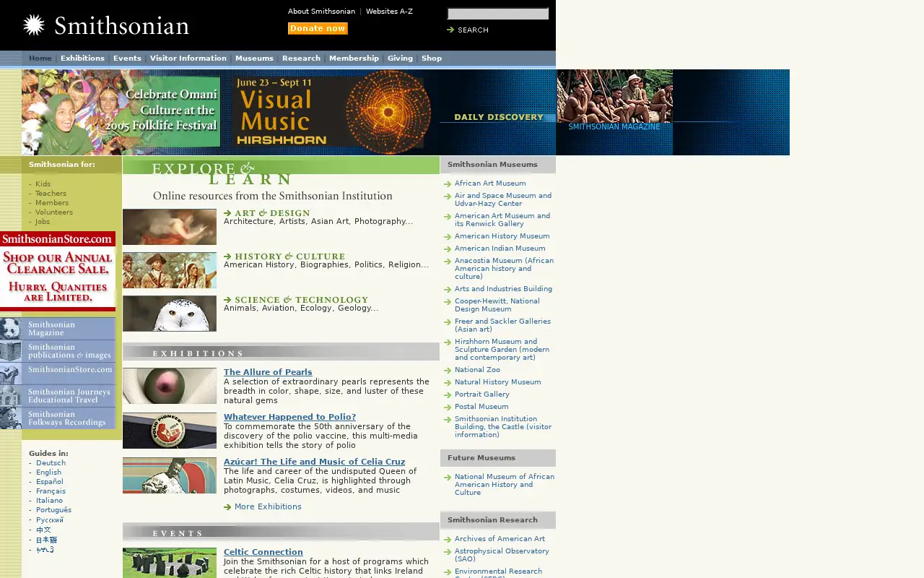Screen dimensions: 924x578
Task: Click the Visual Music Hirshhorn banner
Action: [332, 112]
